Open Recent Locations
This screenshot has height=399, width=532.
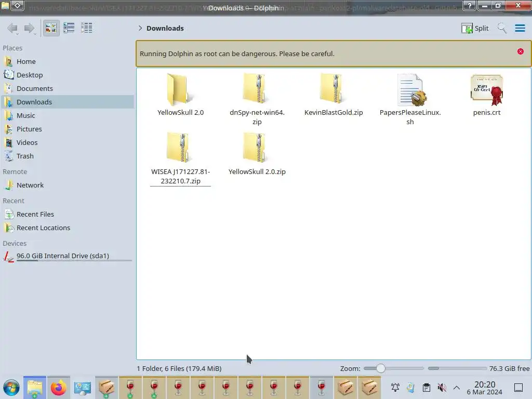point(67,228)
